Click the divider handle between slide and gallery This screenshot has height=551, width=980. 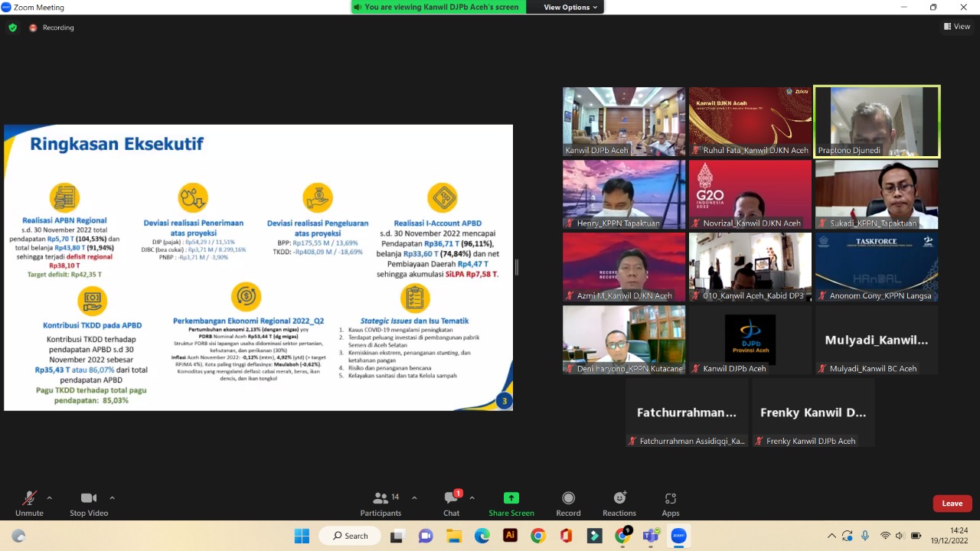[x=517, y=267]
